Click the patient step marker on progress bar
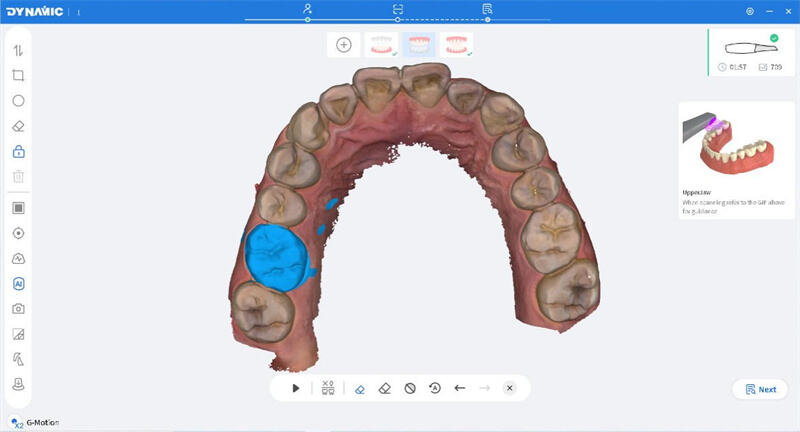The image size is (800, 432). point(309,9)
